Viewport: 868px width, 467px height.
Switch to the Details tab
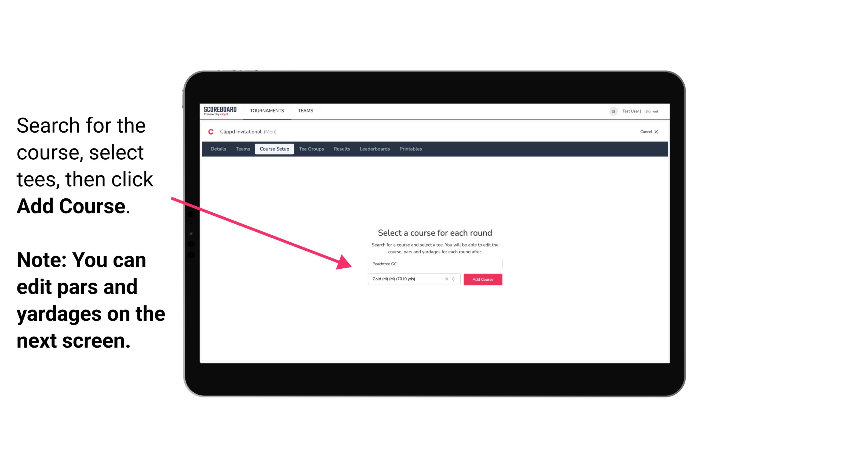218,149
